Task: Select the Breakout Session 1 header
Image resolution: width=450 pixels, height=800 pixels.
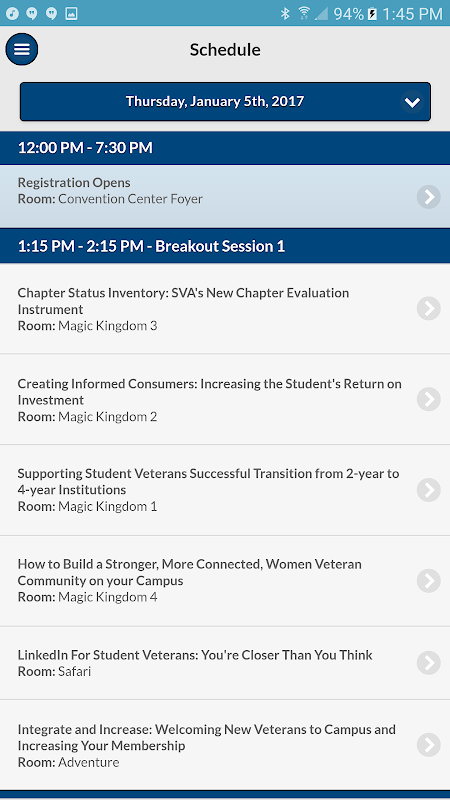Action: [225, 246]
